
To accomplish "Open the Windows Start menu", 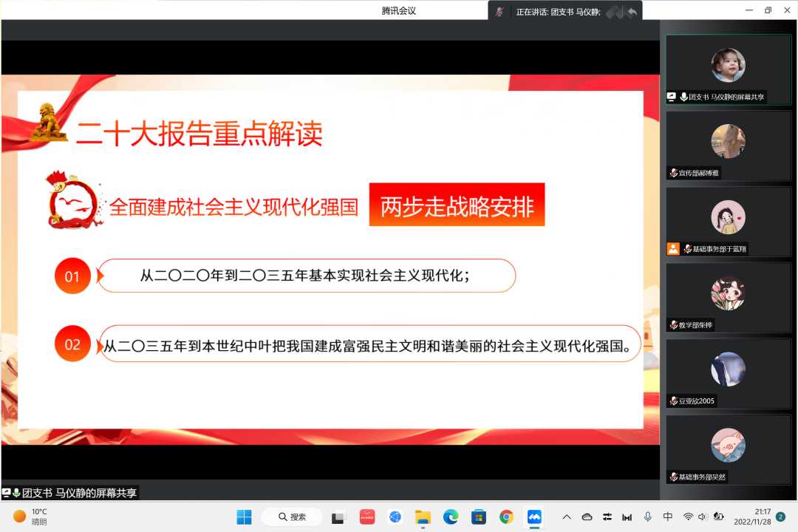I will point(244,516).
